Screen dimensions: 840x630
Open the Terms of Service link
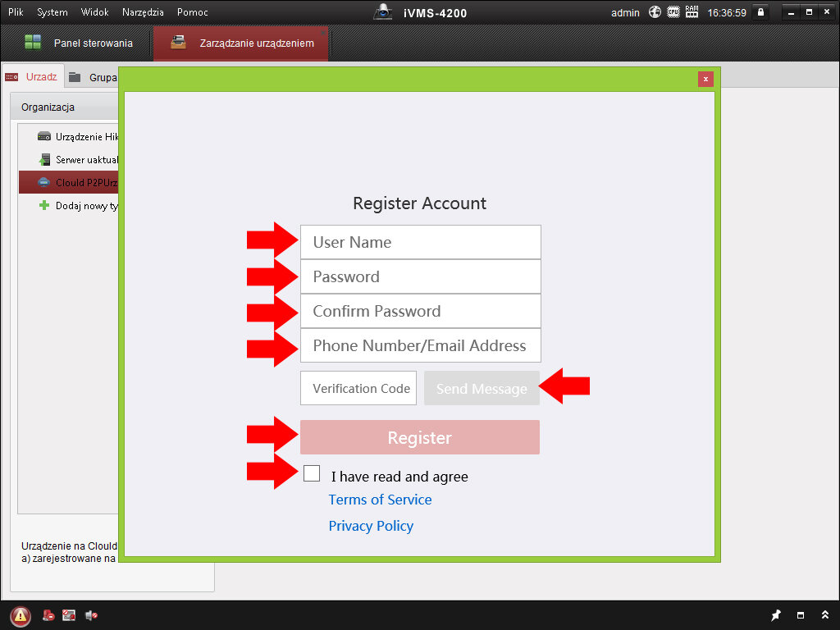point(380,500)
